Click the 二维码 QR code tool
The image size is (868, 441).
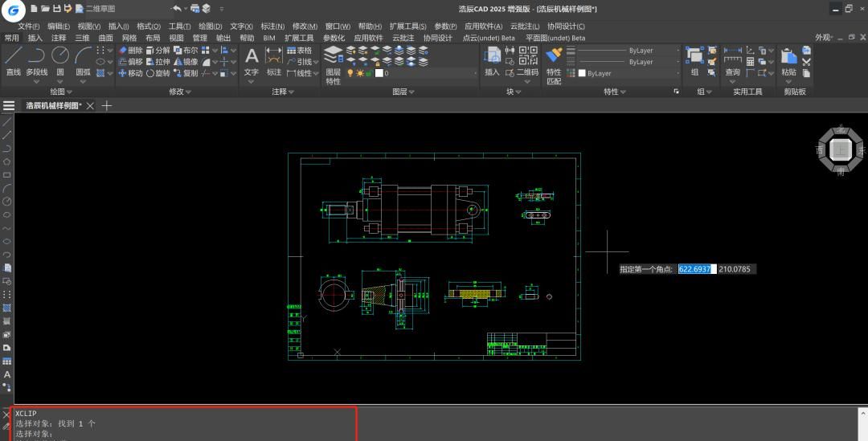pos(527,56)
